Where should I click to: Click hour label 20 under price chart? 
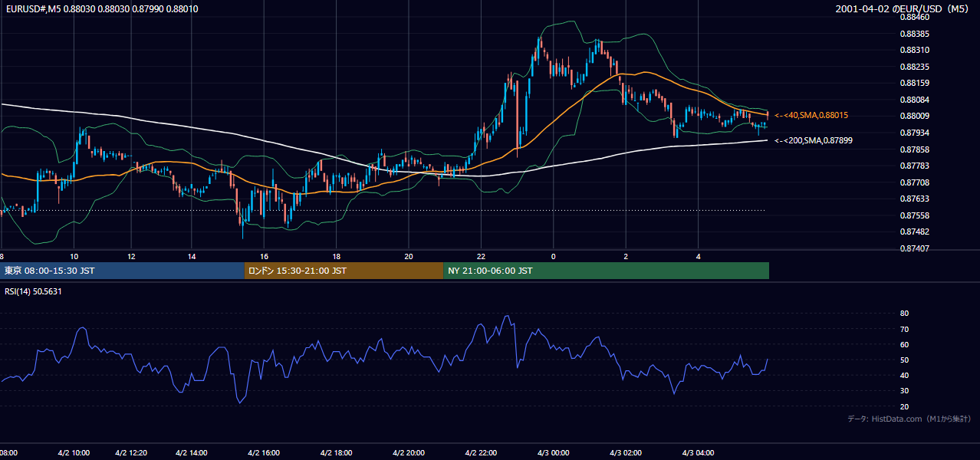[409, 256]
